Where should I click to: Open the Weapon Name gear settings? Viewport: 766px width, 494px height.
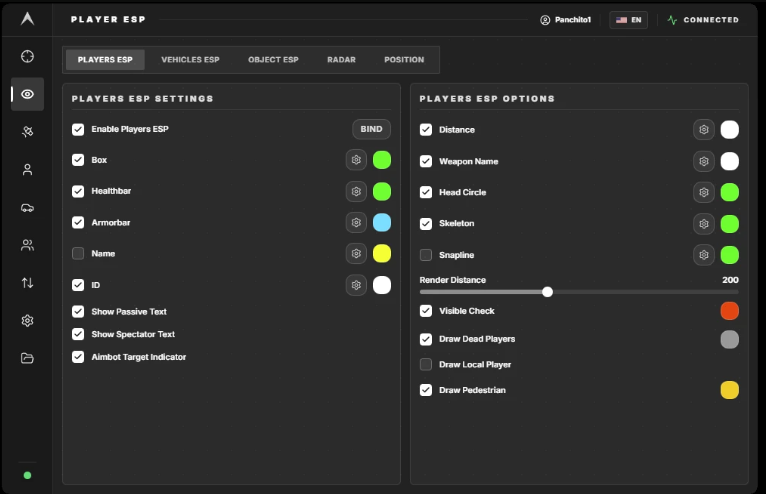point(703,161)
